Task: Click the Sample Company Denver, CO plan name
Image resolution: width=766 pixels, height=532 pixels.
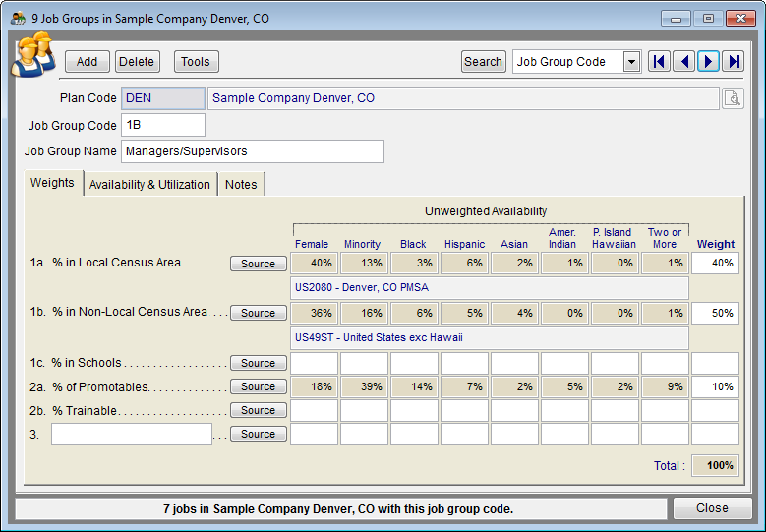Action: [x=463, y=98]
